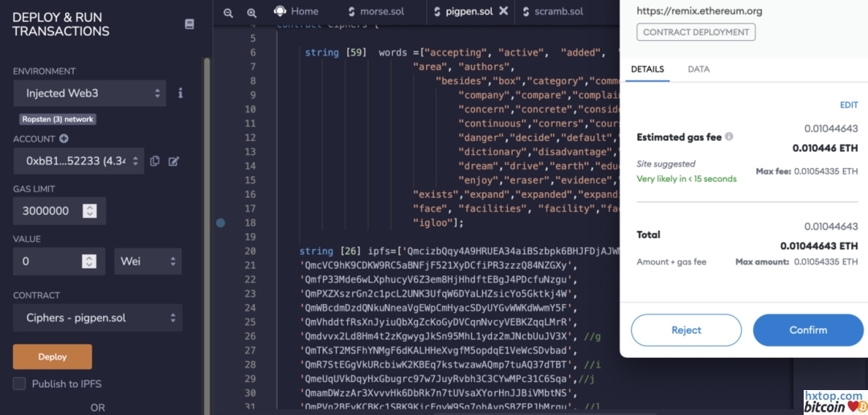
Task: Toggle the breakpoint on line 18
Action: [221, 223]
